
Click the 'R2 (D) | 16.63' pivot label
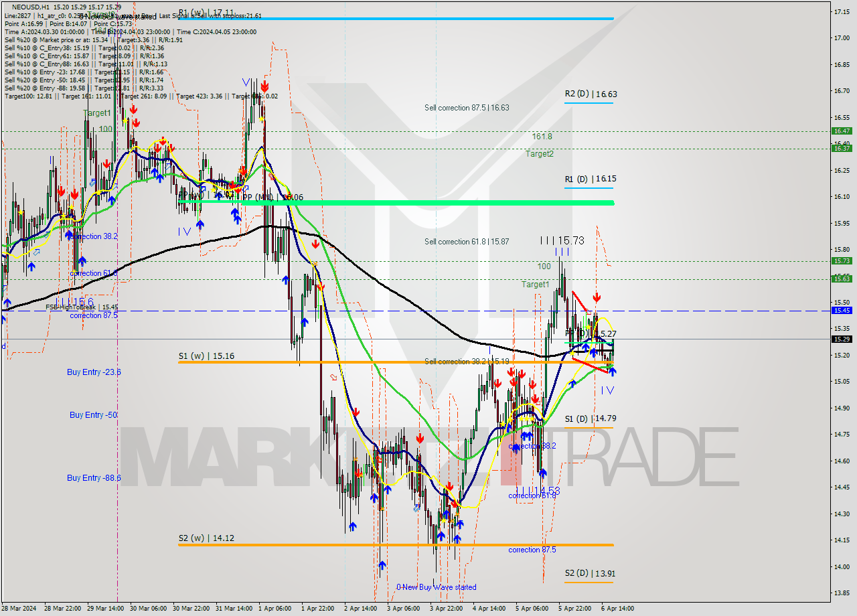[x=591, y=94]
